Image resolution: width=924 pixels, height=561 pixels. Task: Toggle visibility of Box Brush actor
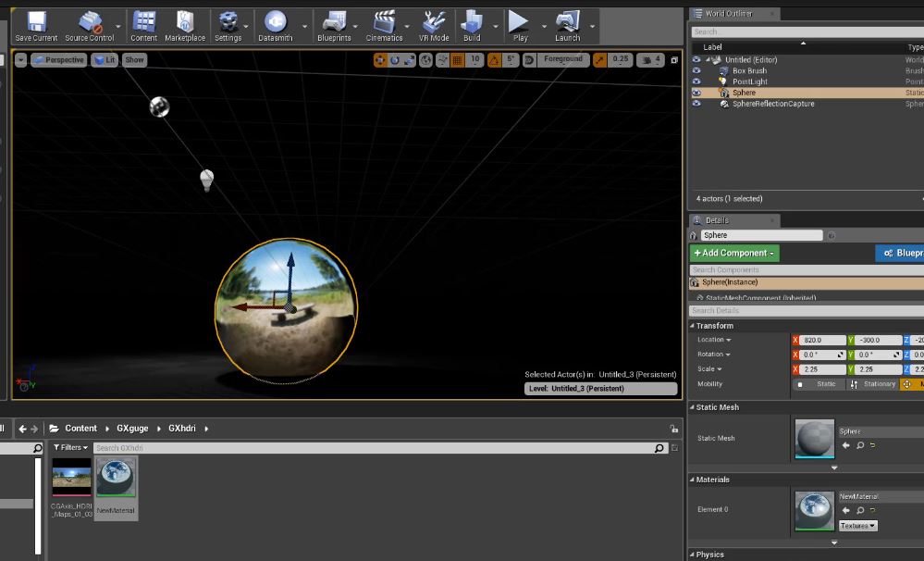[x=696, y=70]
